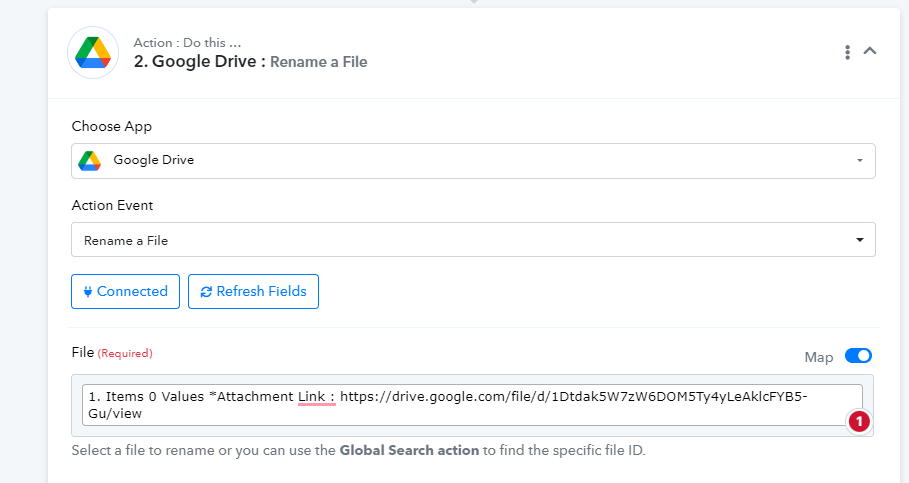Toggle the Map switch off
The width and height of the screenshot is (909, 483).
[858, 355]
